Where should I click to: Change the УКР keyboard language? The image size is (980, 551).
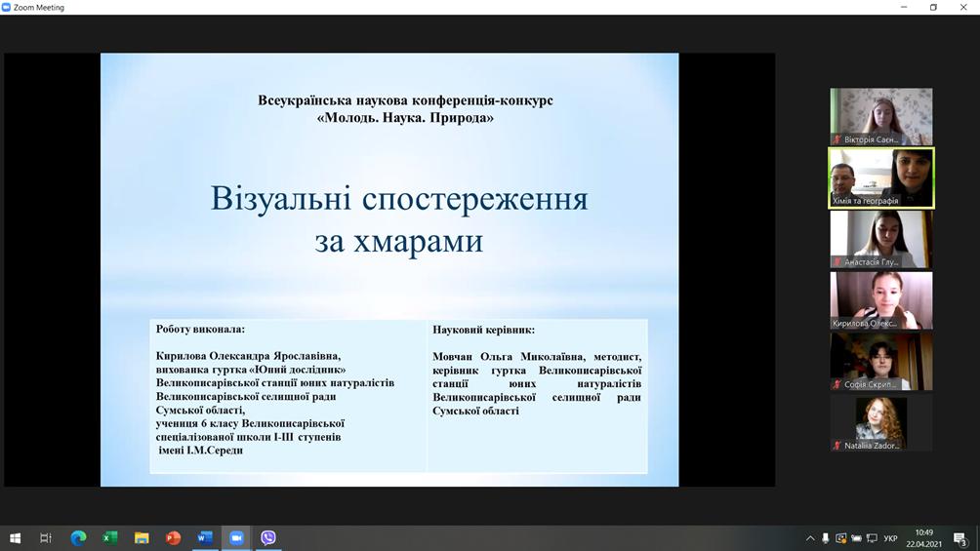point(890,538)
